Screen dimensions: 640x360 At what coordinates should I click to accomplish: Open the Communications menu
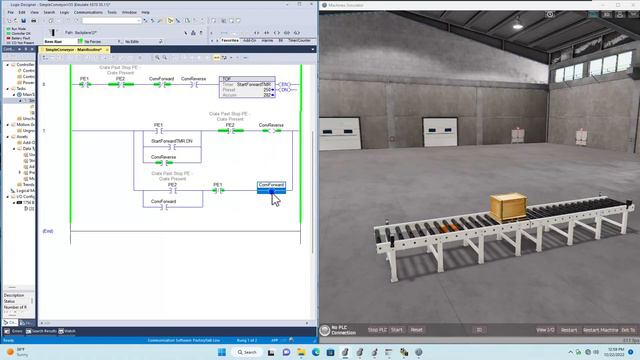click(x=88, y=12)
